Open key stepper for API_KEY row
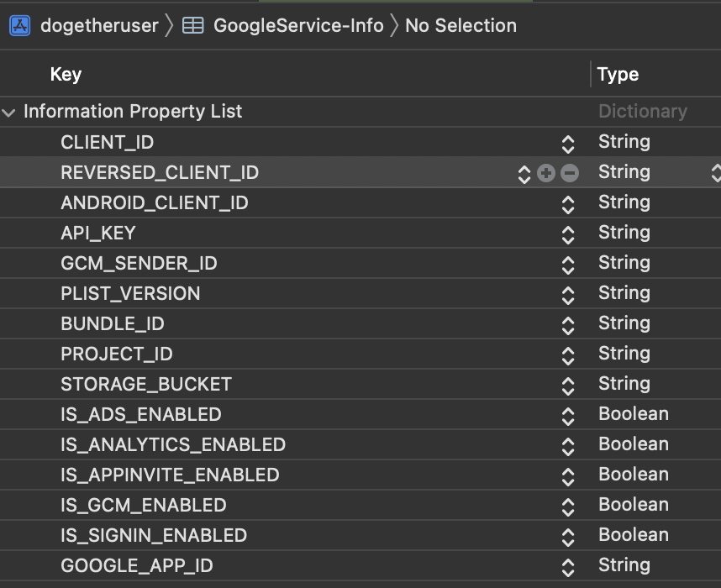721x588 pixels. coord(568,235)
